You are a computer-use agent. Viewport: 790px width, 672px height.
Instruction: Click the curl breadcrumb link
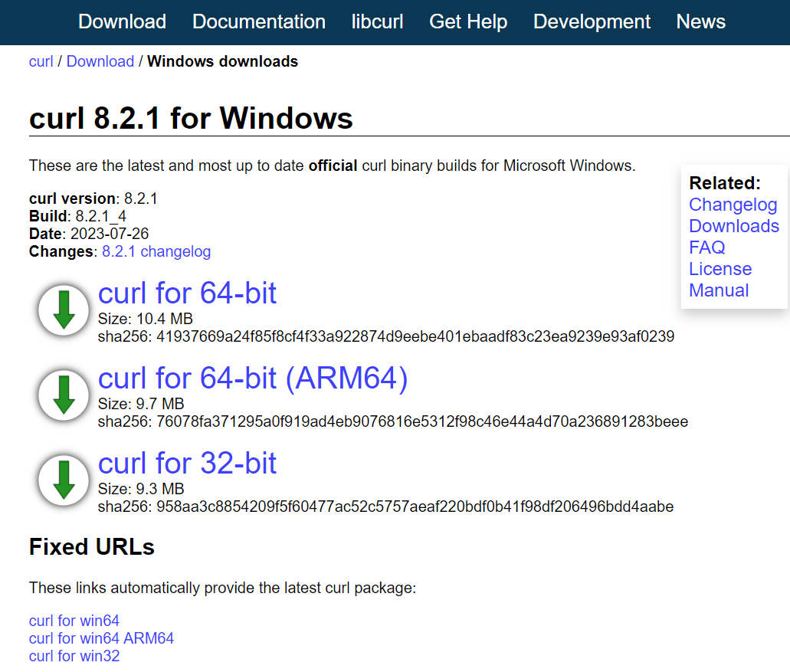[x=41, y=61]
